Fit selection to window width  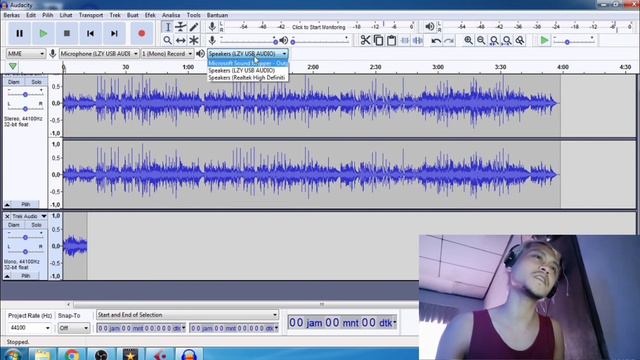494,40
